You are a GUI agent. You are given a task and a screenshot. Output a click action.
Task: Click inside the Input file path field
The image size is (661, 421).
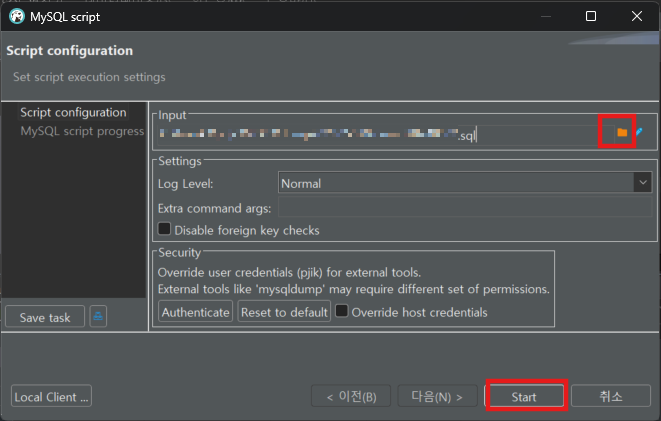(386, 135)
